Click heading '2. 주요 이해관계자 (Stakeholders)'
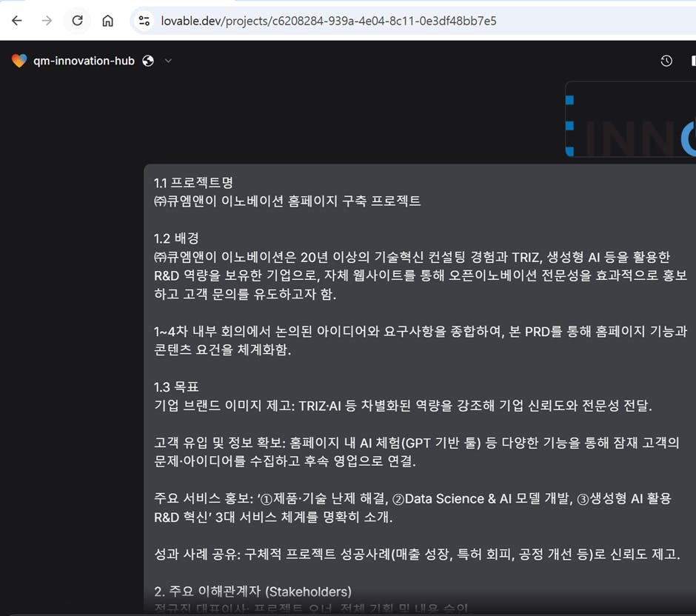Screen dimensions: 696x616 pyautogui.click(x=252, y=592)
